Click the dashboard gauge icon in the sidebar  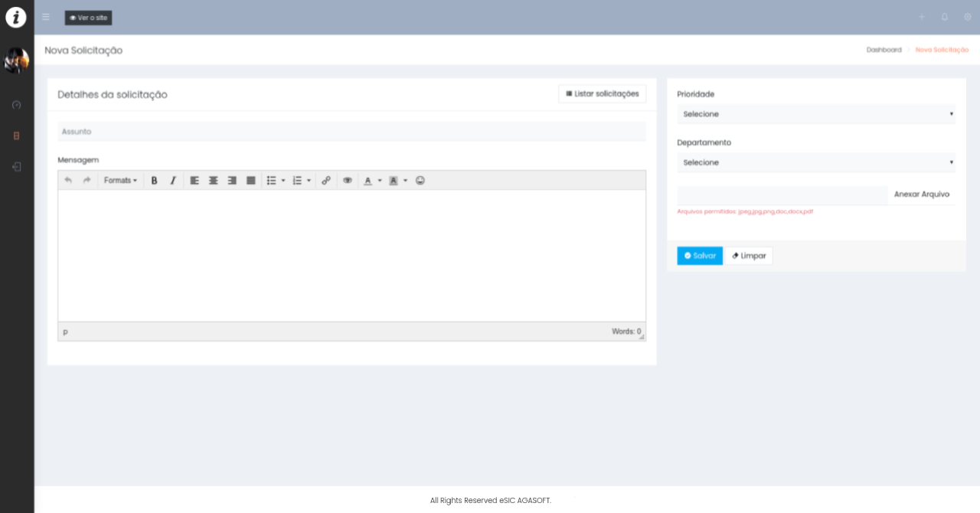17,104
